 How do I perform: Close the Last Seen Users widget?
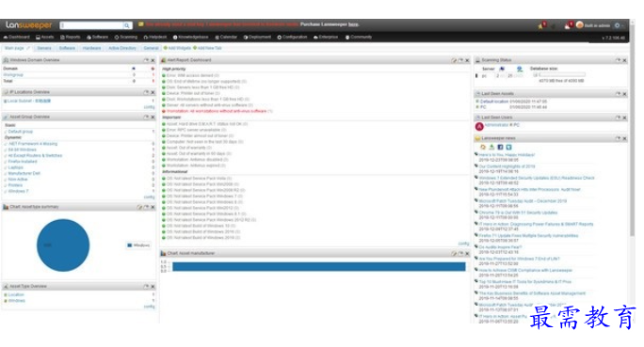pyautogui.click(x=624, y=118)
